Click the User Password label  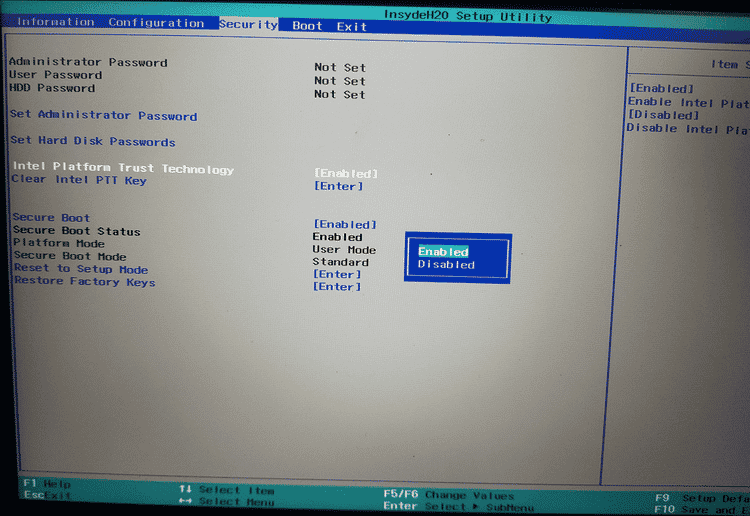coord(55,75)
